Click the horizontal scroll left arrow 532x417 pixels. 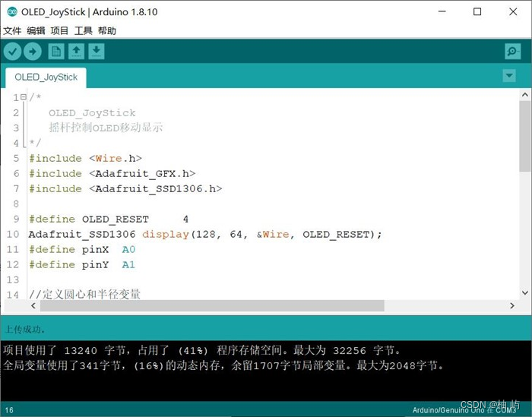pyautogui.click(x=33, y=305)
